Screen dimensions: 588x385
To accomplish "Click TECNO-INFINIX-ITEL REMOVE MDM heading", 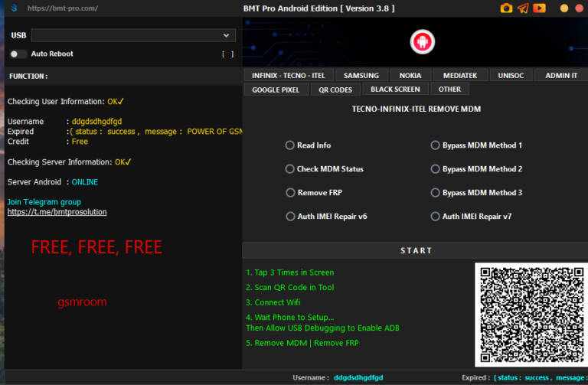I will pyautogui.click(x=416, y=109).
